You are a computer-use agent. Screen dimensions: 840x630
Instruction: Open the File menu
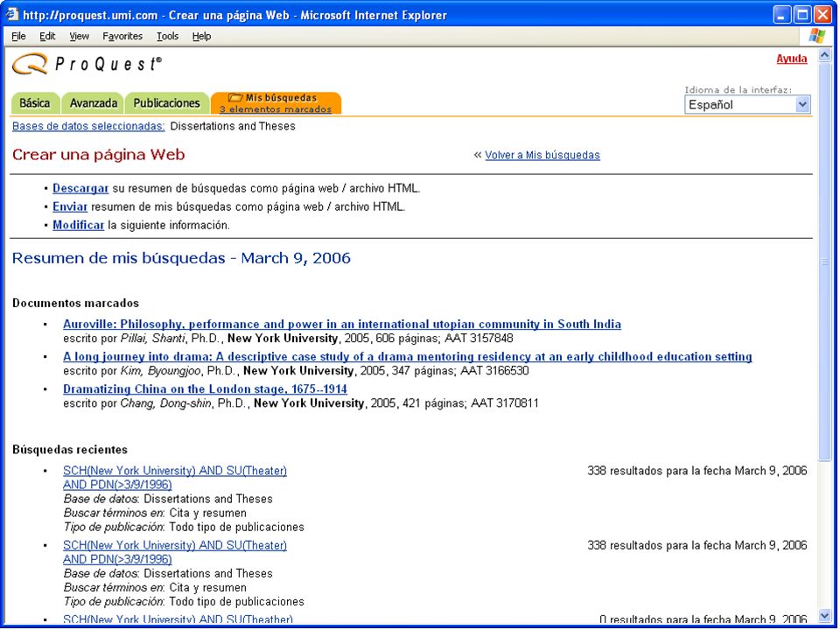[18, 36]
